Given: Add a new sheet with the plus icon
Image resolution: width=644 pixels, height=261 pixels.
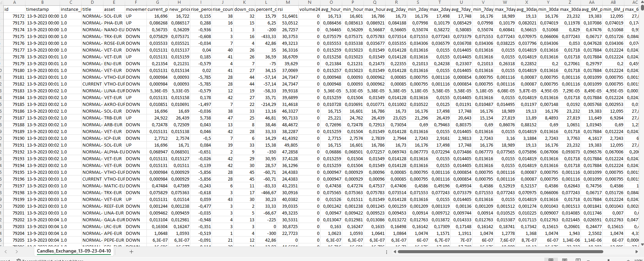Looking at the screenshot, I should click(x=131, y=251).
